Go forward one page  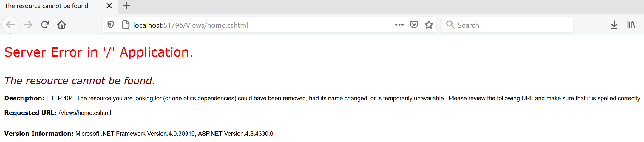click(28, 25)
